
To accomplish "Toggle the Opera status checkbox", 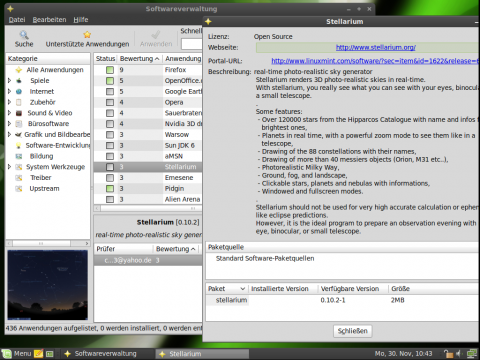I will coord(110,102).
